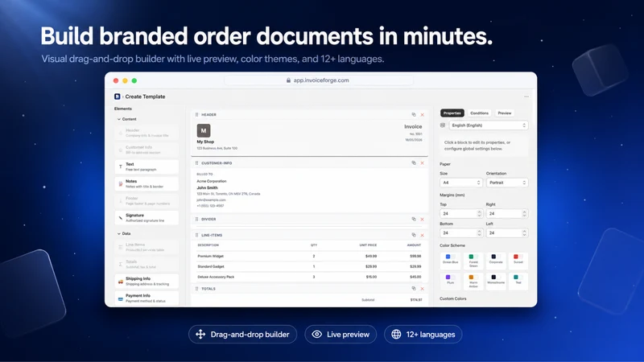The height and width of the screenshot is (362, 644).
Task: Click the Right margin stepper arrows
Action: point(524,213)
